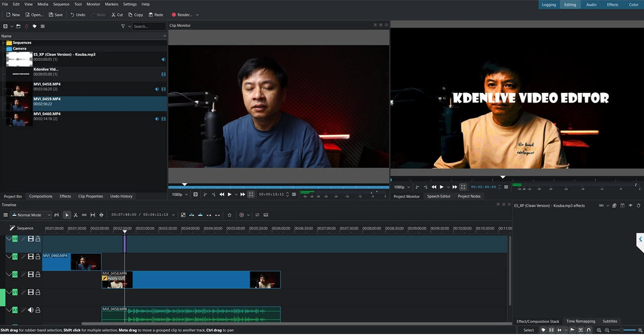Lock the V4 video track
This screenshot has height=336, width=644.
tap(38, 239)
